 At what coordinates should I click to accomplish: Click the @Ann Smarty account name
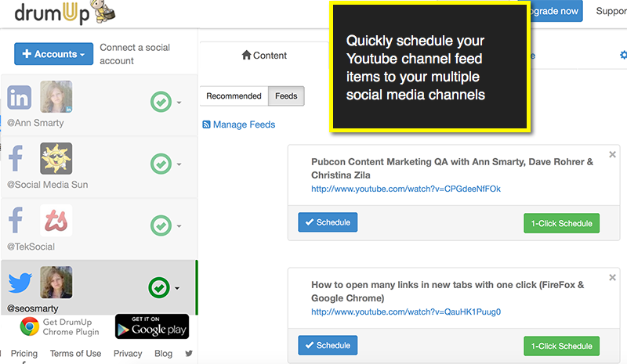(x=35, y=123)
